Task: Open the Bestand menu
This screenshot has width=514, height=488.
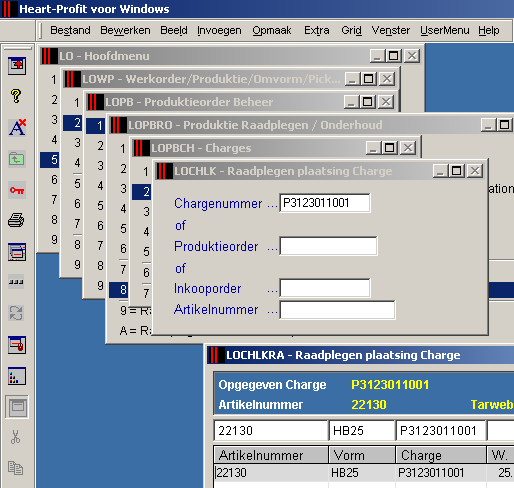Action: click(x=70, y=30)
